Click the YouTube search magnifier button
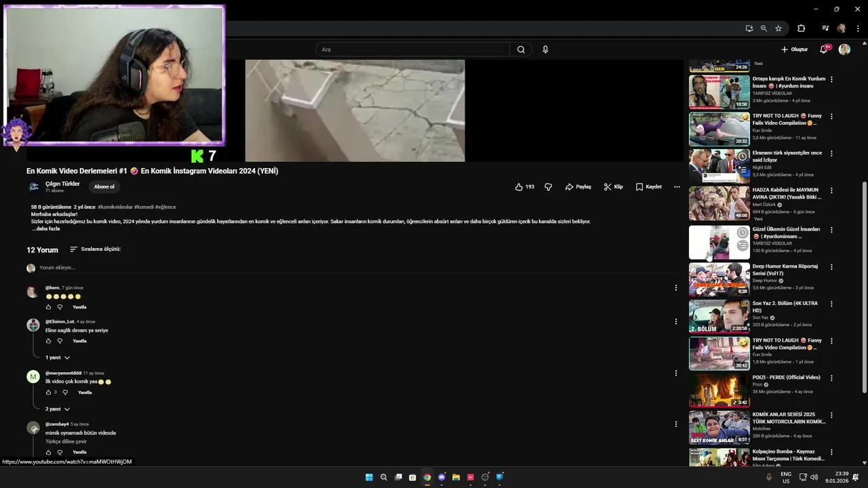This screenshot has width=868, height=488. click(521, 49)
